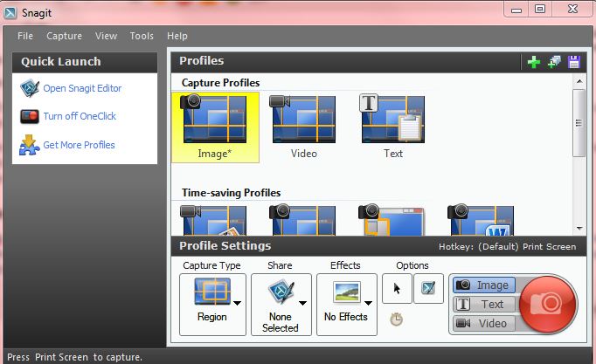Click the Snagit title bar app icon
Viewport: 596px width, 364px height.
point(10,12)
